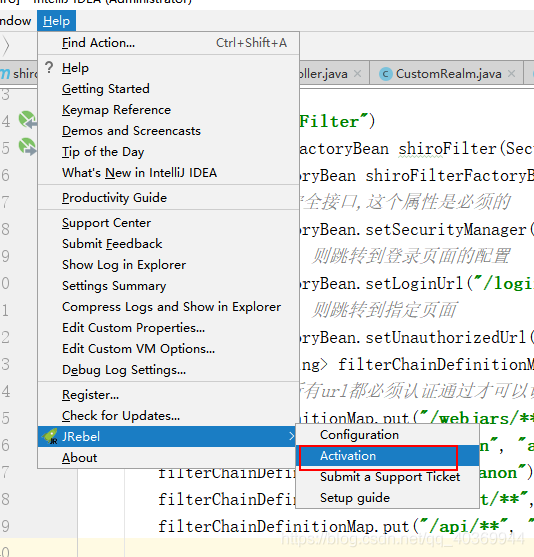Expand the JRebel submenu arrow
534x557 pixels.
point(291,436)
